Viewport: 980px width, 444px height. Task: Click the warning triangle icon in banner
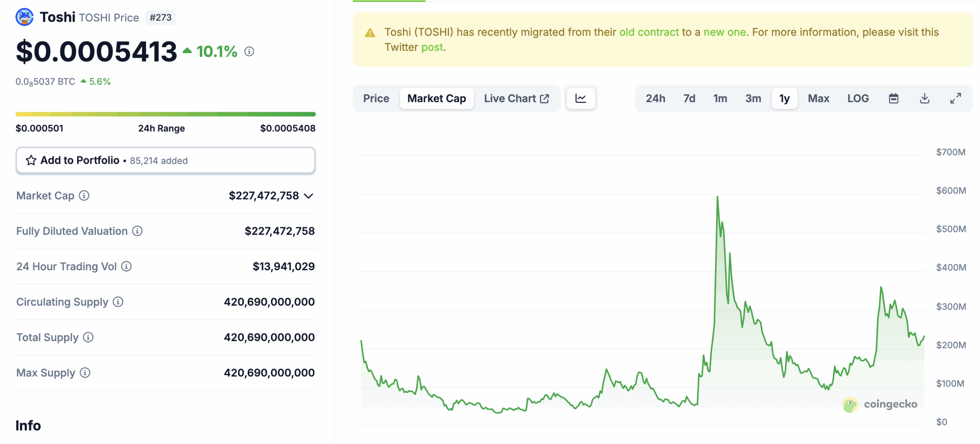(370, 33)
